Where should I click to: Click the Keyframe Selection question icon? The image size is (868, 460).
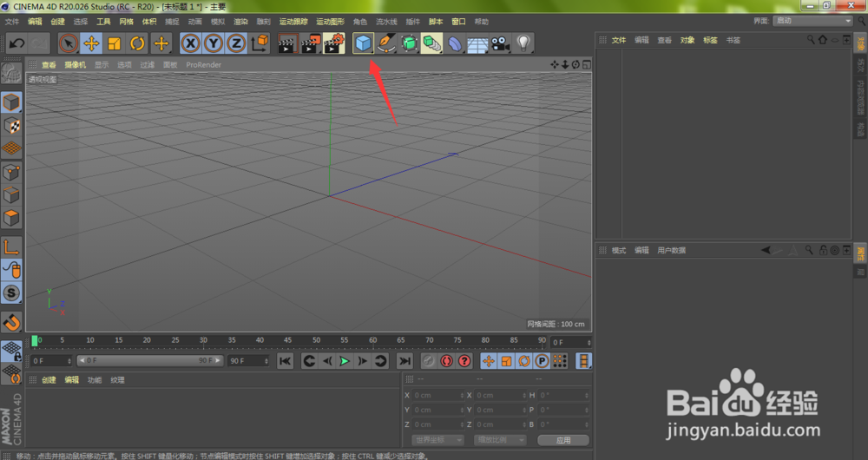[464, 361]
